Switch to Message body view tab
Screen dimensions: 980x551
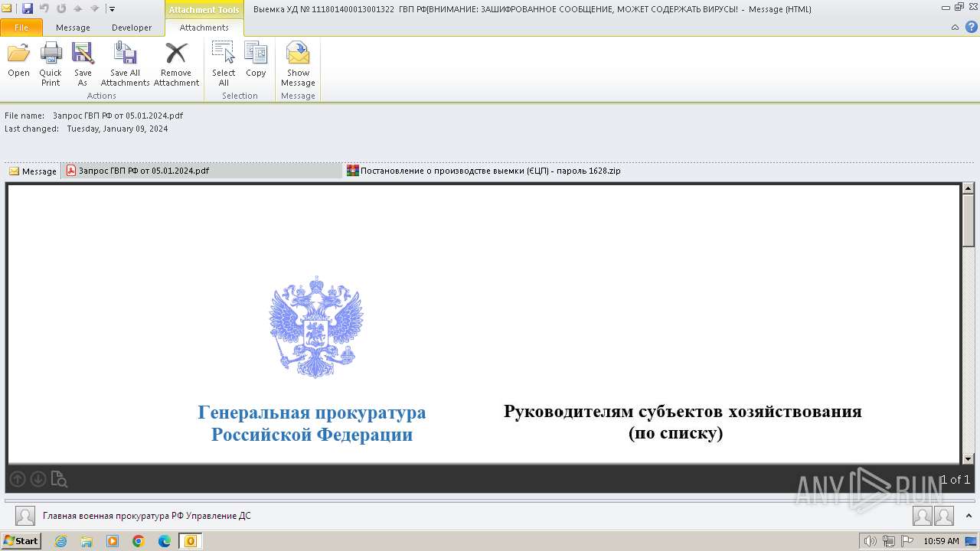[x=33, y=171]
